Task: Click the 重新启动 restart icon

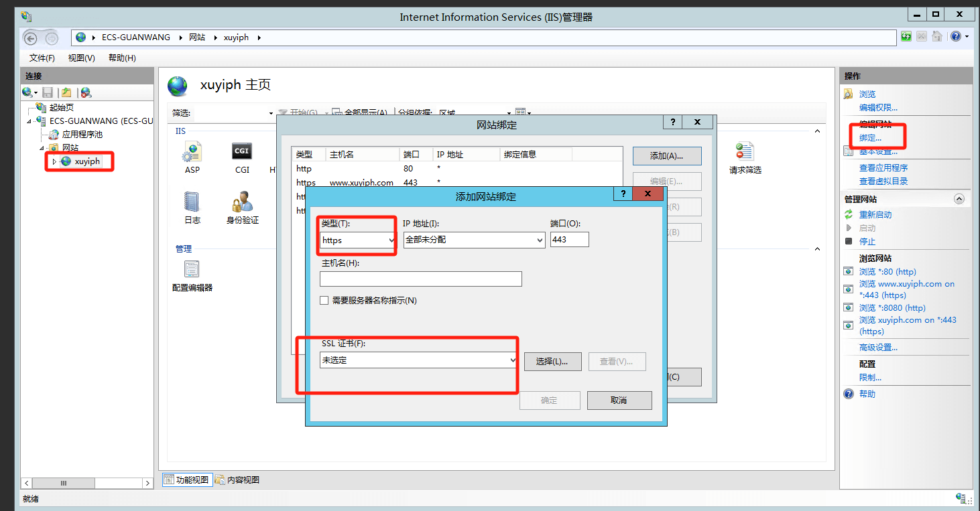Action: click(849, 214)
